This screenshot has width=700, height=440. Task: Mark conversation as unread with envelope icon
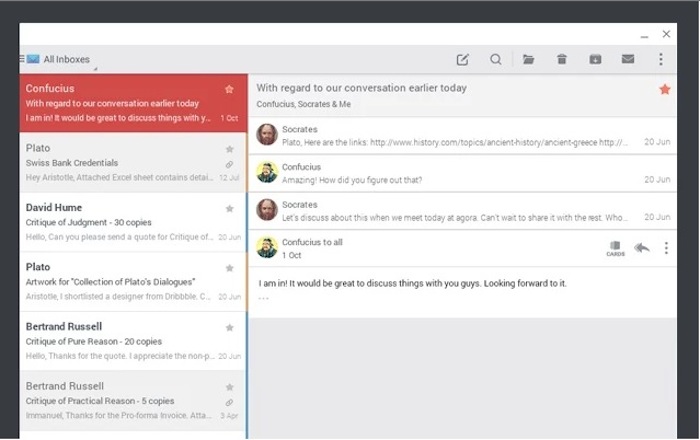coord(628,60)
